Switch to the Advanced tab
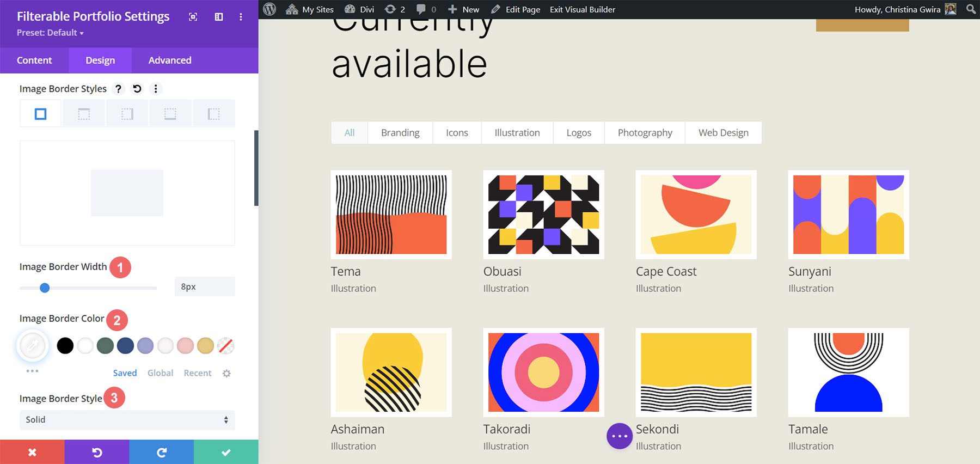The image size is (980, 464). [x=170, y=60]
